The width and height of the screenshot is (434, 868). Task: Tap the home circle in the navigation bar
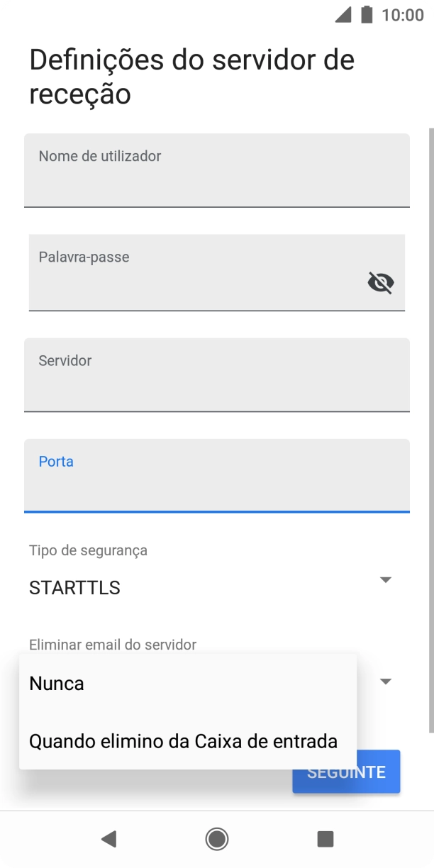(x=216, y=839)
